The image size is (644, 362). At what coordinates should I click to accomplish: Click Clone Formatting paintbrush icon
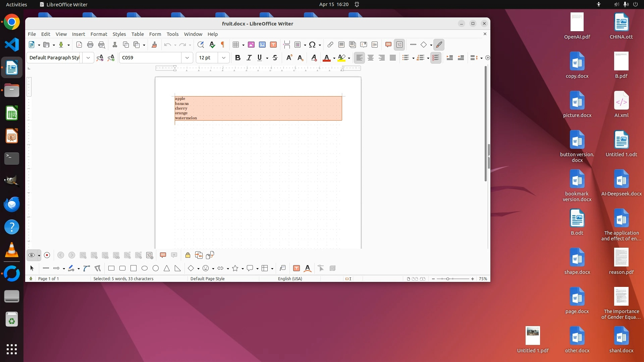(154, 45)
